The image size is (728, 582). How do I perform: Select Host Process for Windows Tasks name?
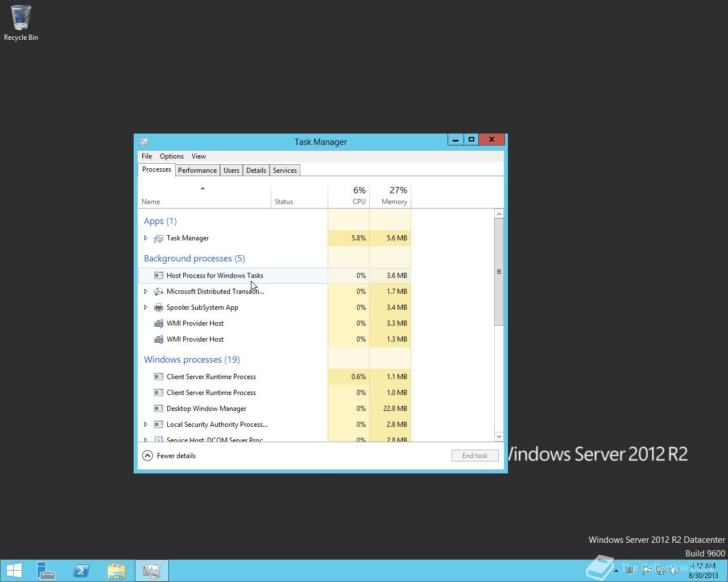point(215,276)
